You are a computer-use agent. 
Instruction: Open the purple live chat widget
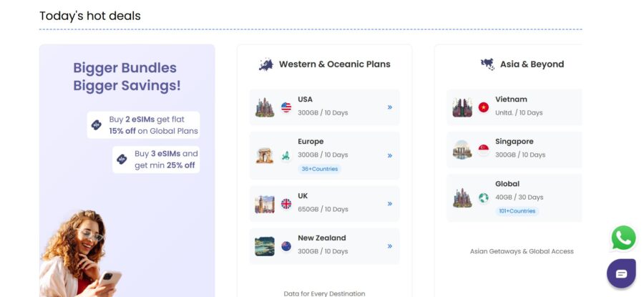(x=621, y=273)
